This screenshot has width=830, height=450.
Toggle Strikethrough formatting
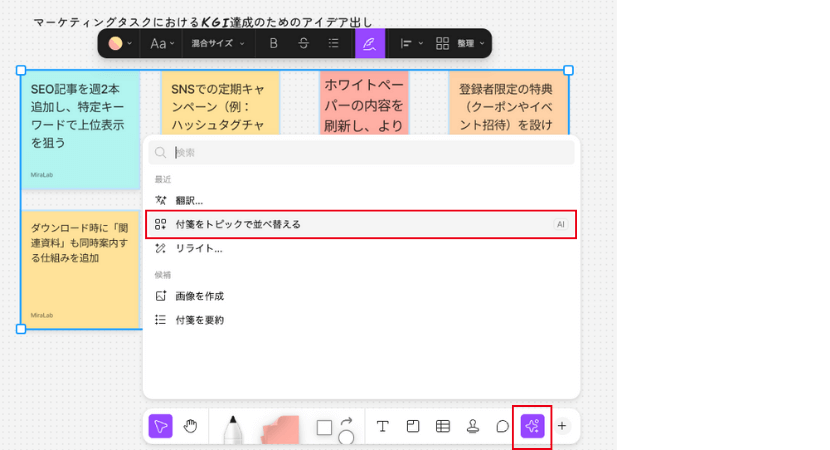click(303, 43)
